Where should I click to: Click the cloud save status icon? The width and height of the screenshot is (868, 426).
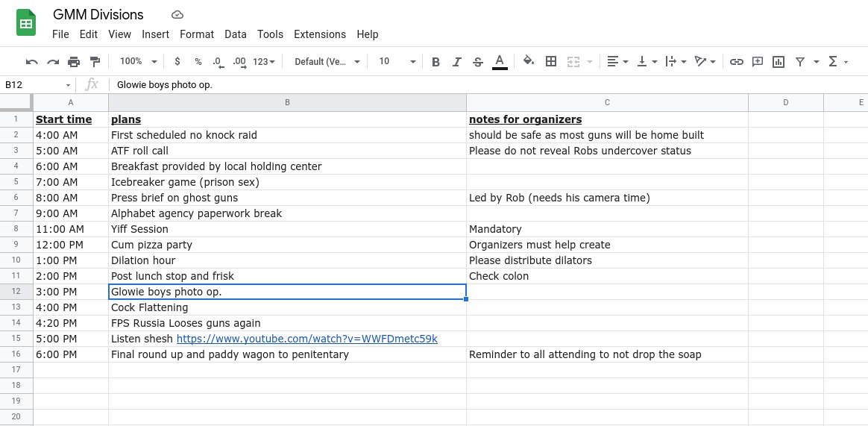(x=177, y=15)
